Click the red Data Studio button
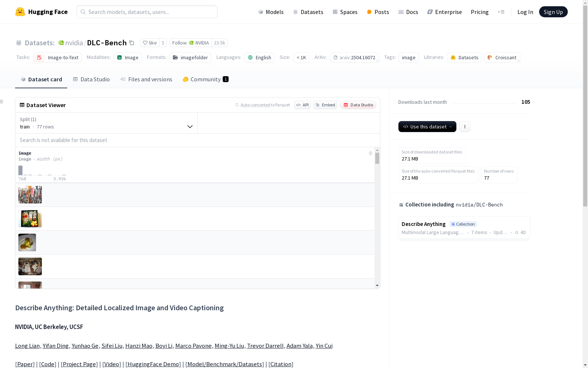 coord(358,105)
